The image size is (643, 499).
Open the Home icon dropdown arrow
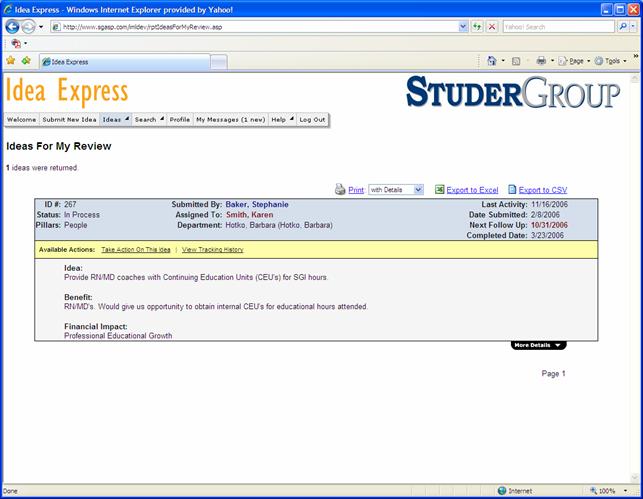(503, 61)
